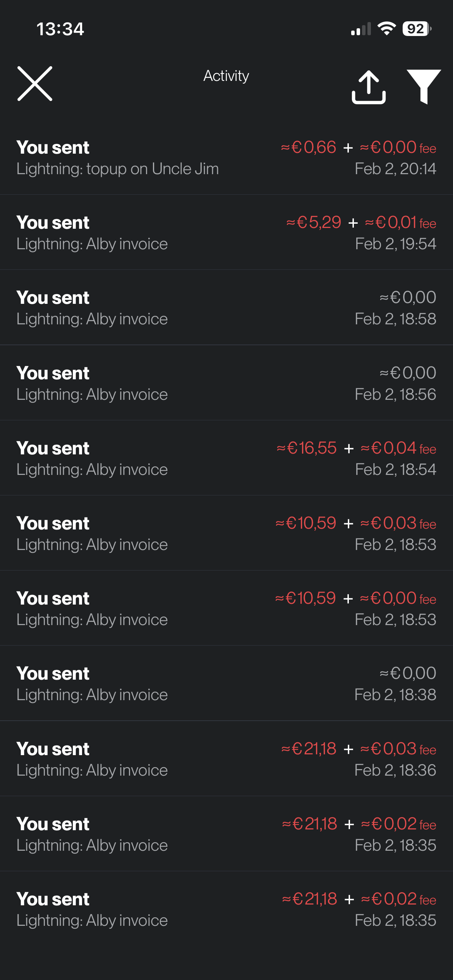Viewport: 453px width, 980px height.
Task: Tap the Activity screen title
Action: coord(226,76)
